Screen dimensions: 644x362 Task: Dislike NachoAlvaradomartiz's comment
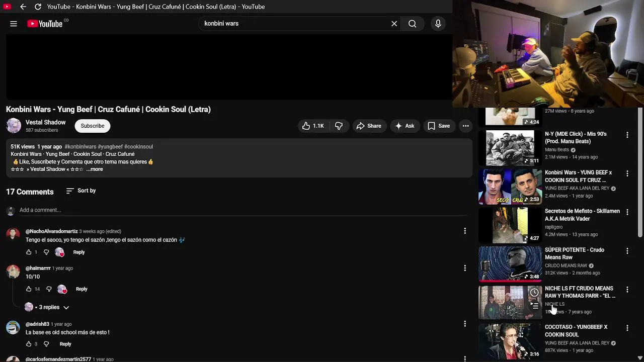[46, 252]
